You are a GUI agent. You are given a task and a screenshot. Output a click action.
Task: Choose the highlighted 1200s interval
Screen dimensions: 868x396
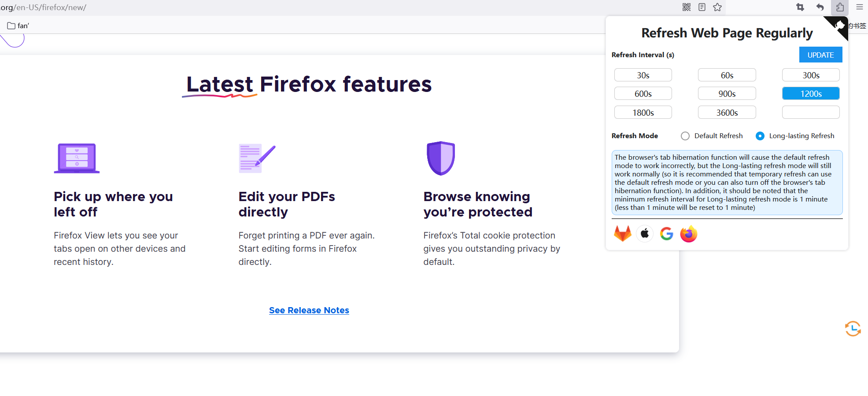tap(811, 94)
